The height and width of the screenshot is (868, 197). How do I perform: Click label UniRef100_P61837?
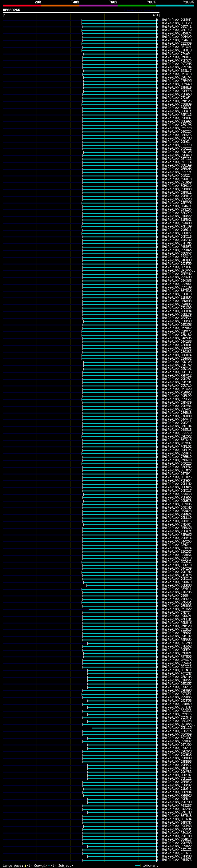[176, 267]
